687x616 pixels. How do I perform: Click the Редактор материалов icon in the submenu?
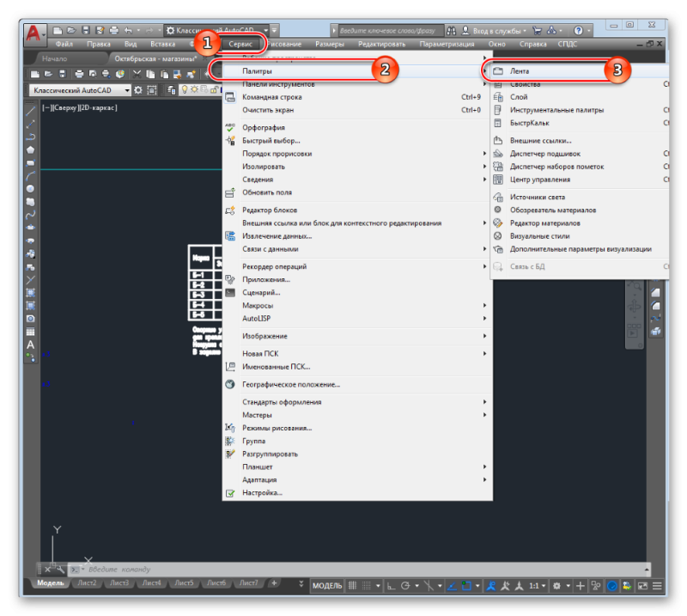tap(498, 223)
